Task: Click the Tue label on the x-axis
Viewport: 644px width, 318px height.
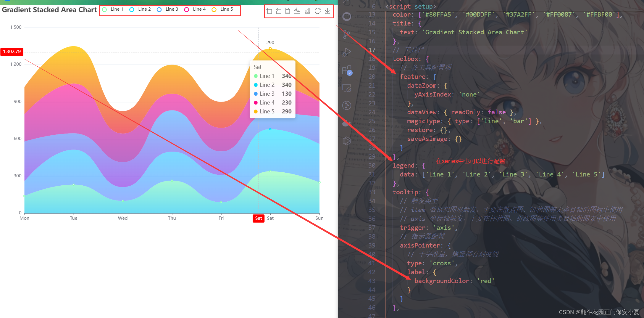Action: tap(74, 218)
